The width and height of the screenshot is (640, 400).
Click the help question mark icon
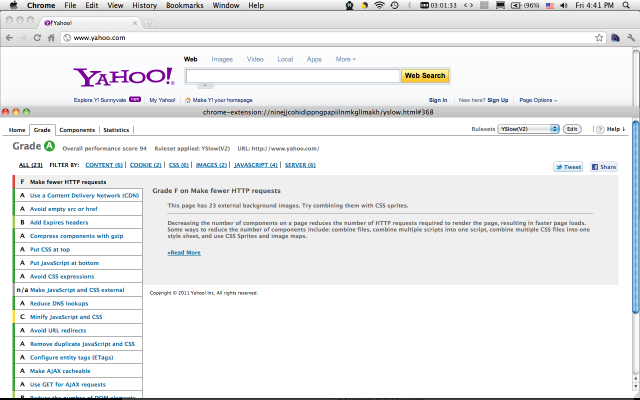tap(600, 129)
